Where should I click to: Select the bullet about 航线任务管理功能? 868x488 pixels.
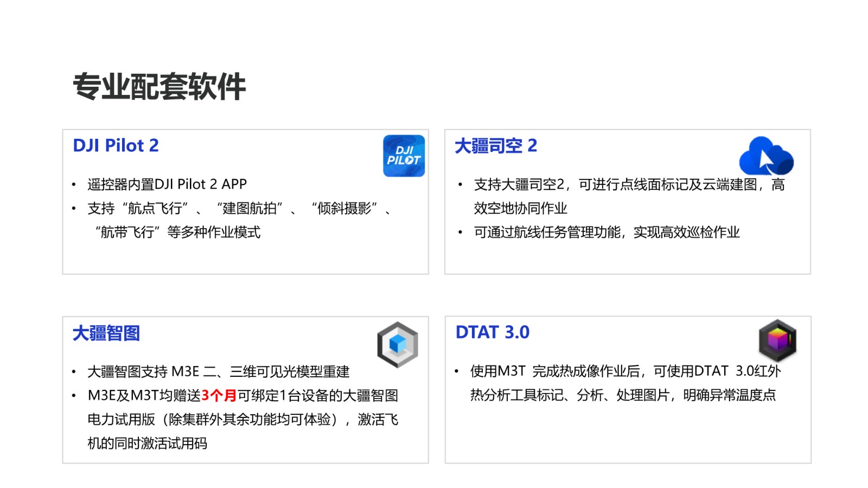pos(607,232)
